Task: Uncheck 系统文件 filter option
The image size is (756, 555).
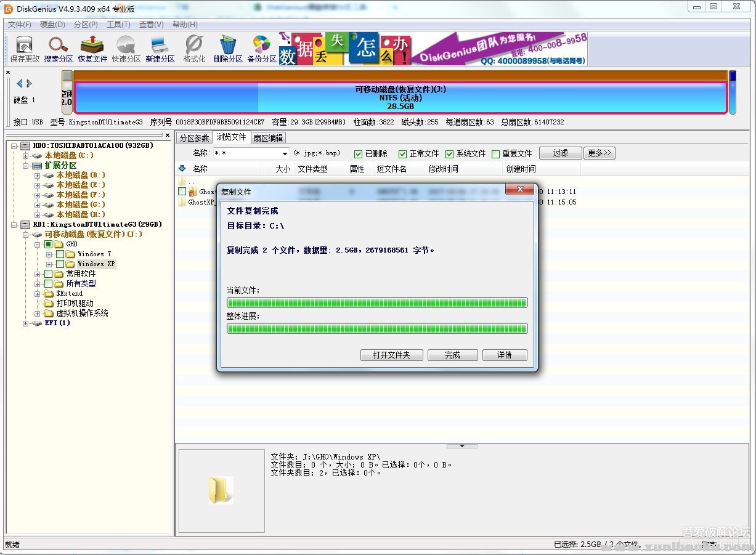Action: click(x=449, y=153)
